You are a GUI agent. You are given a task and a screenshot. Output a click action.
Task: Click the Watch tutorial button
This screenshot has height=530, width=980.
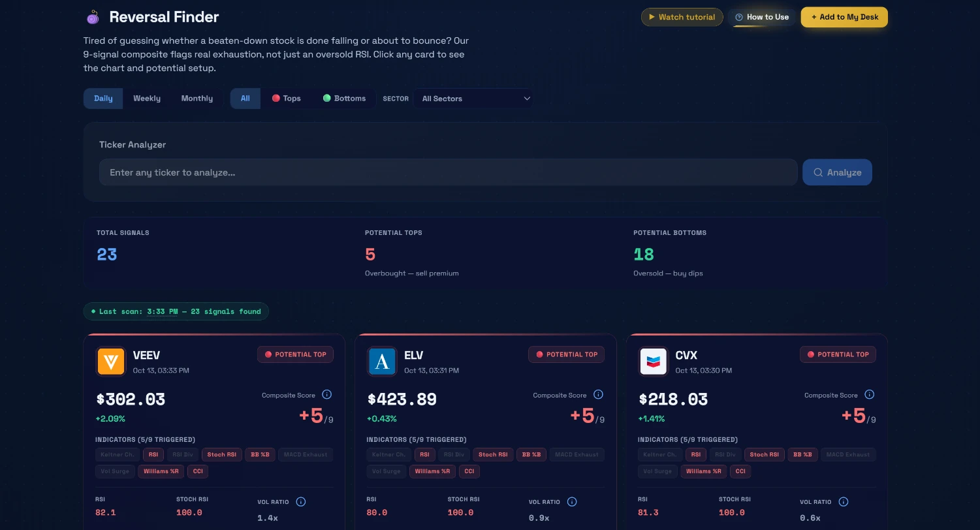[x=682, y=17]
